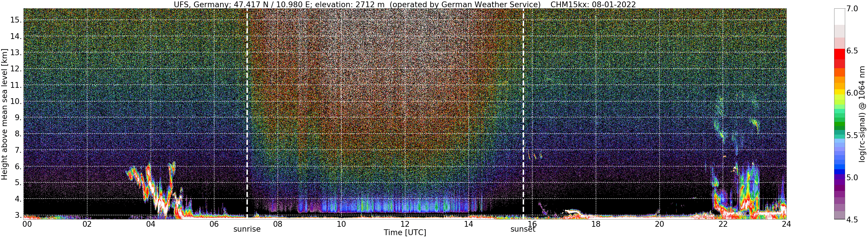Click the y-axis tick label '6.'

[x=18, y=166]
